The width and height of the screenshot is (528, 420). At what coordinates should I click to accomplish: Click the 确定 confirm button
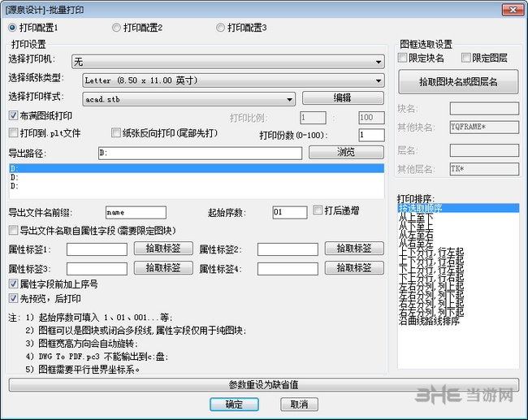[234, 405]
